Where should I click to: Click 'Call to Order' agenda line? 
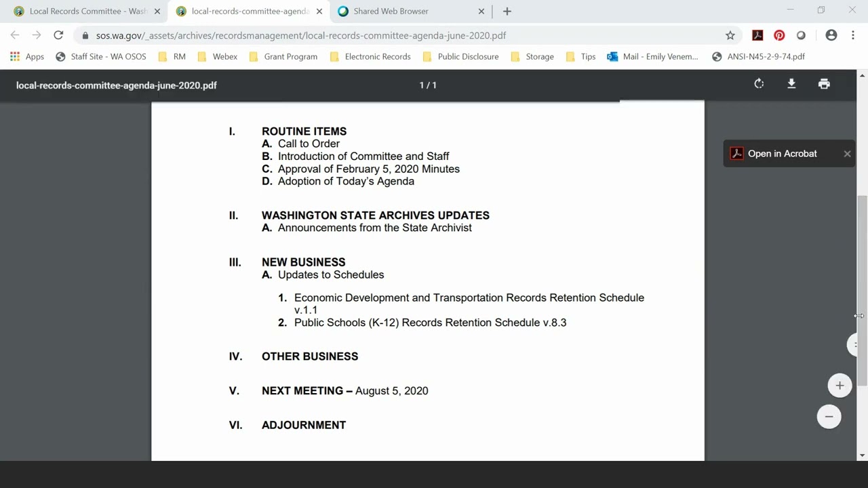click(x=309, y=144)
